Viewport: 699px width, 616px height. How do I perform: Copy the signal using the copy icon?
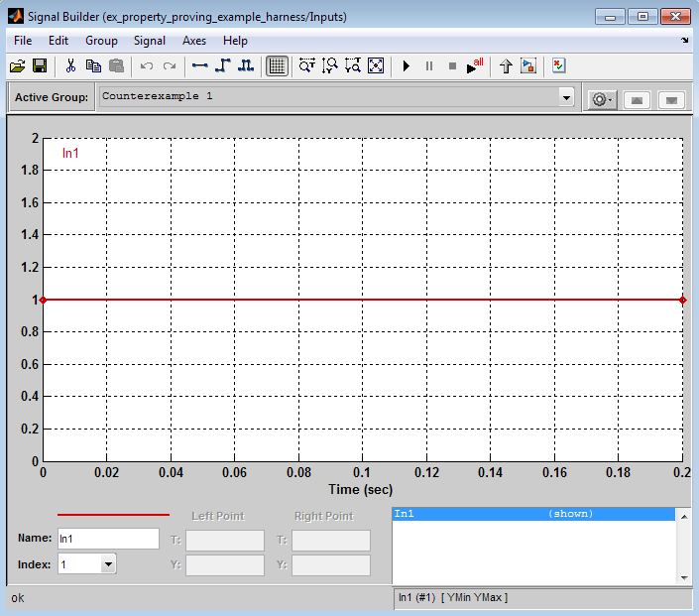pos(93,66)
